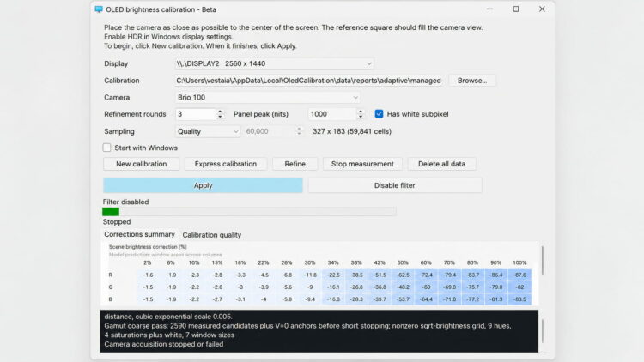
Task: Switch to Calibration quality tab
Action: [212, 235]
